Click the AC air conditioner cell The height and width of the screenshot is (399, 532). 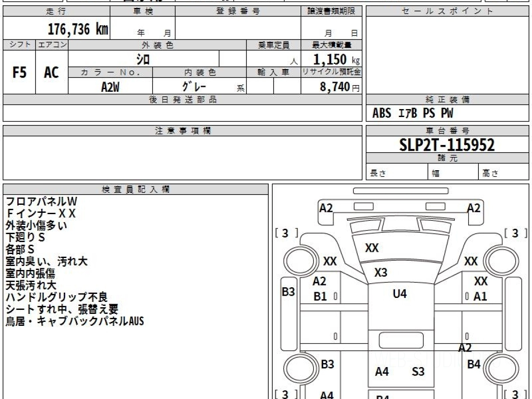pyautogui.click(x=52, y=72)
